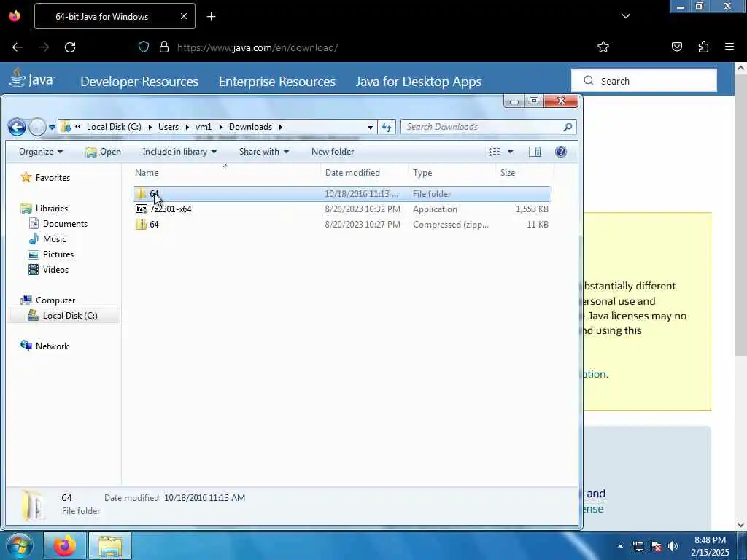The height and width of the screenshot is (560, 747).
Task: Expand Include in library menu
Action: (x=179, y=152)
